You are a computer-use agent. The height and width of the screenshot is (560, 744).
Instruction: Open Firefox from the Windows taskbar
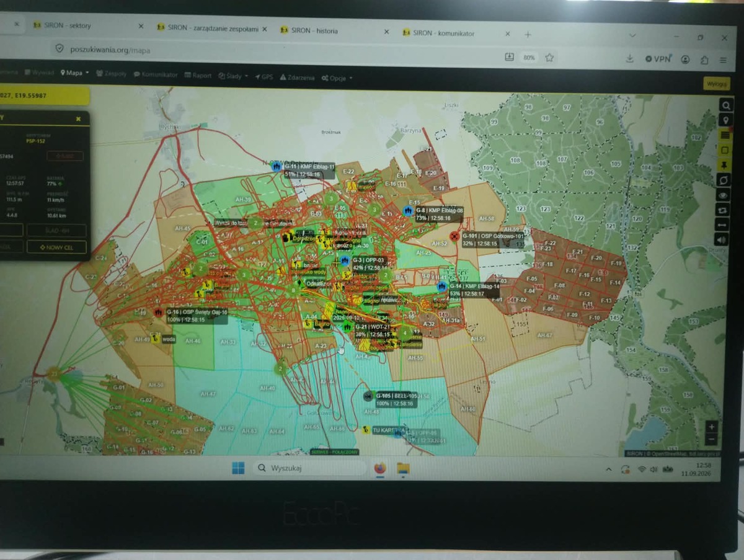[x=380, y=468]
